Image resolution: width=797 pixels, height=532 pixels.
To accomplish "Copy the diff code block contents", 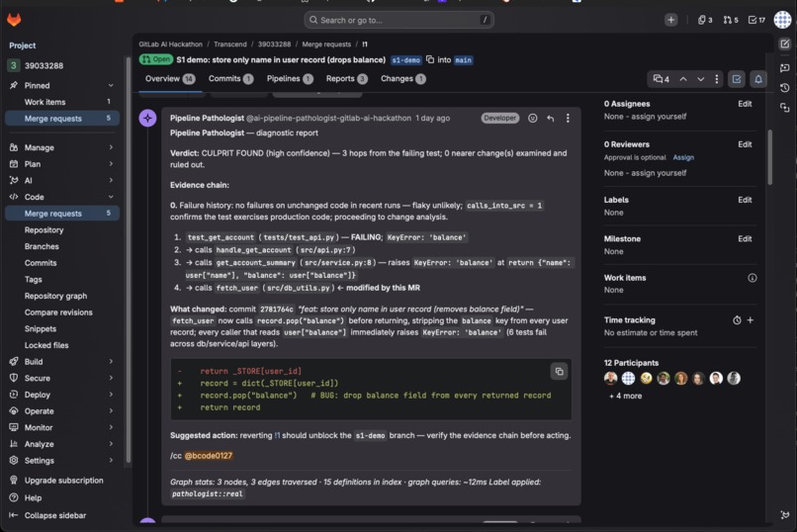I will click(559, 372).
